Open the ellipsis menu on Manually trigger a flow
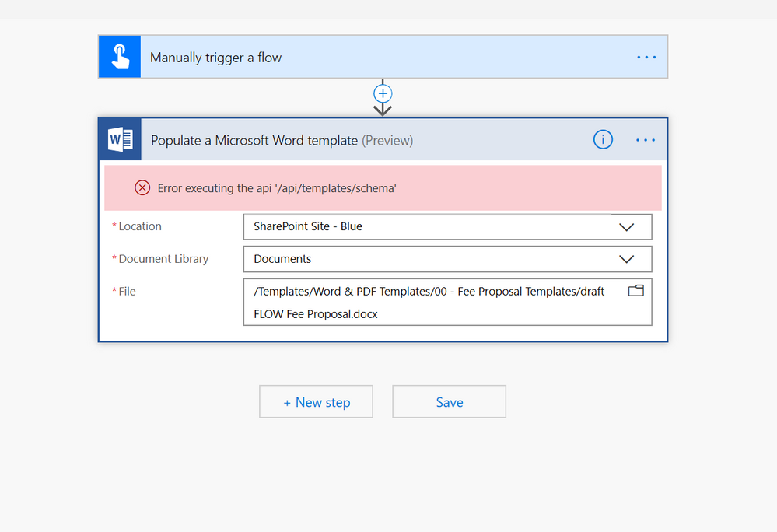 (646, 58)
